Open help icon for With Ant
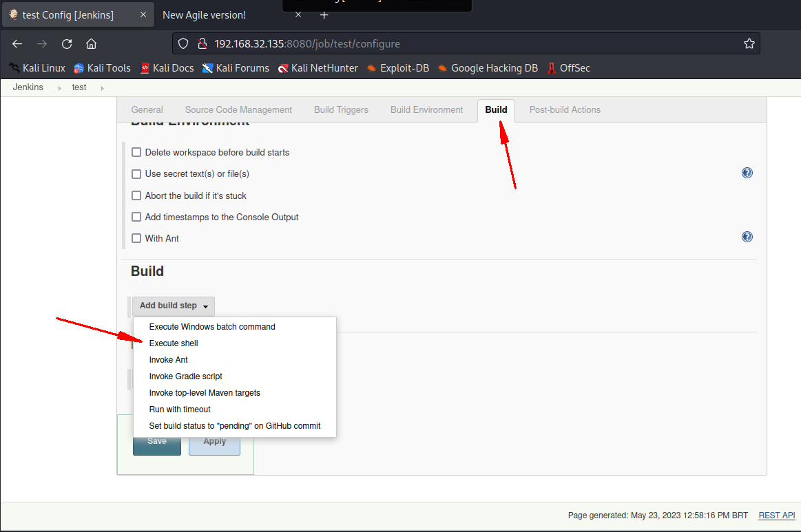The width and height of the screenshot is (801, 532). (747, 237)
